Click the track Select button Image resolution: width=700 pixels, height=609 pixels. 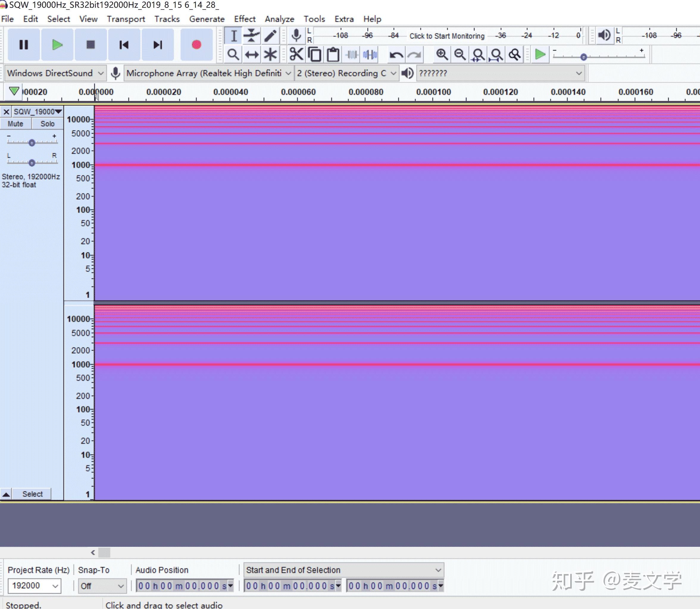[32, 494]
